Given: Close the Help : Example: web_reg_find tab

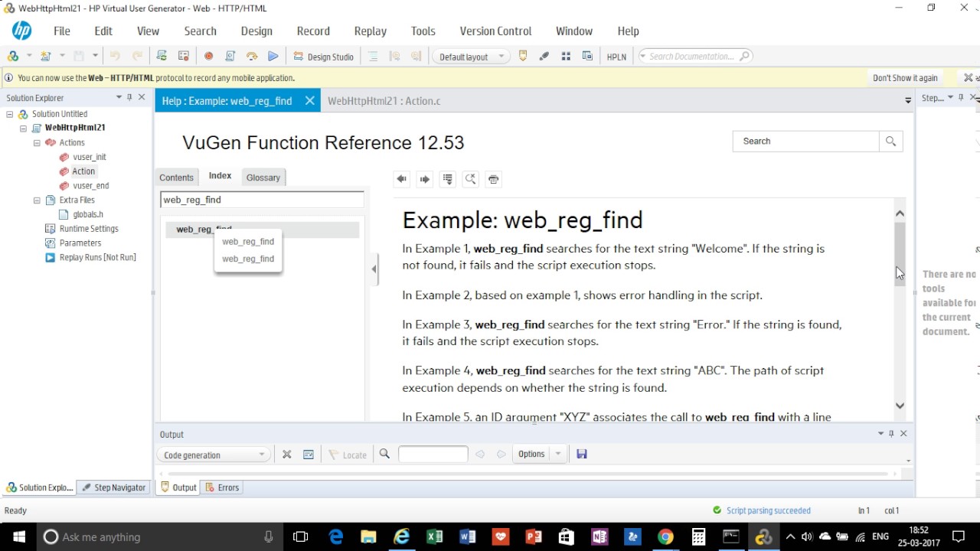Looking at the screenshot, I should click(309, 100).
